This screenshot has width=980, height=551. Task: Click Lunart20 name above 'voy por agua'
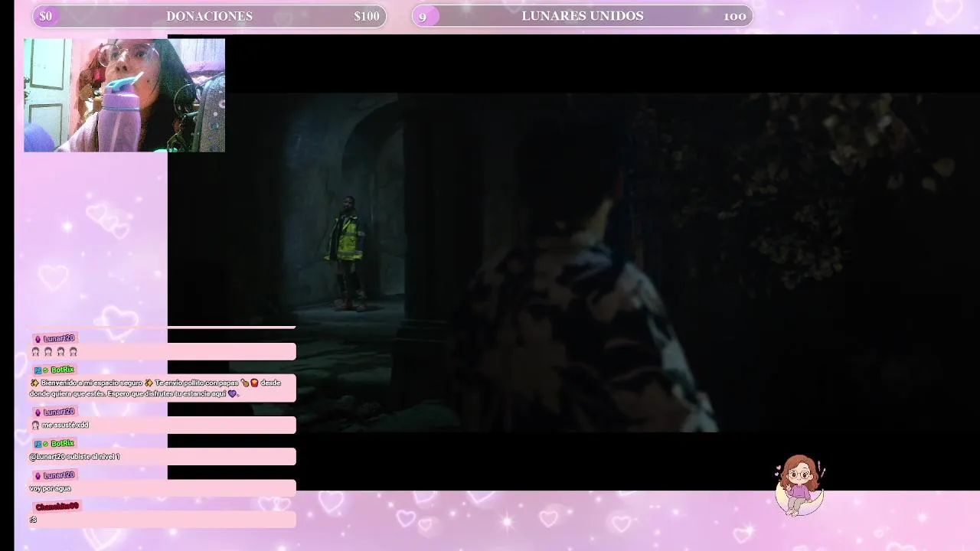(59, 475)
